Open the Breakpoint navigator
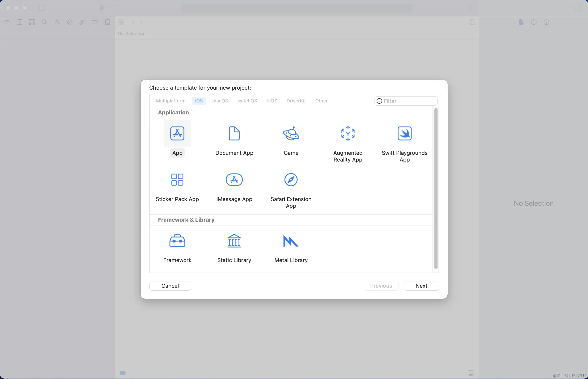Screen dimensions: 588x379 (95, 22)
